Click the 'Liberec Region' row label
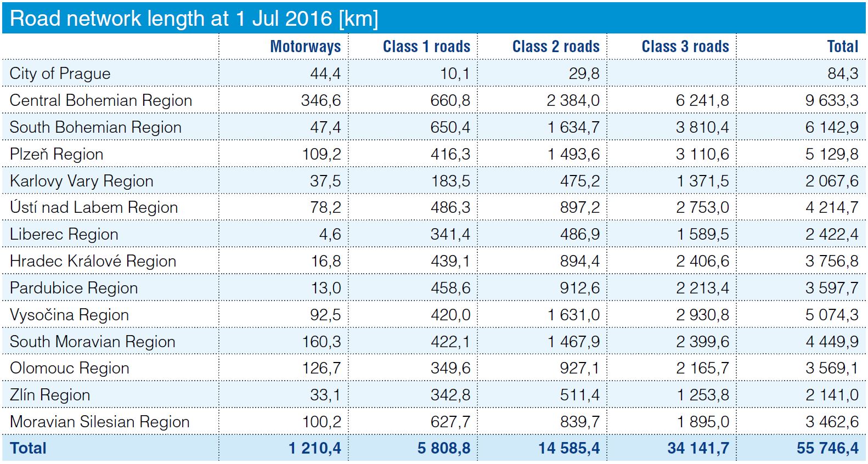 click(x=64, y=234)
